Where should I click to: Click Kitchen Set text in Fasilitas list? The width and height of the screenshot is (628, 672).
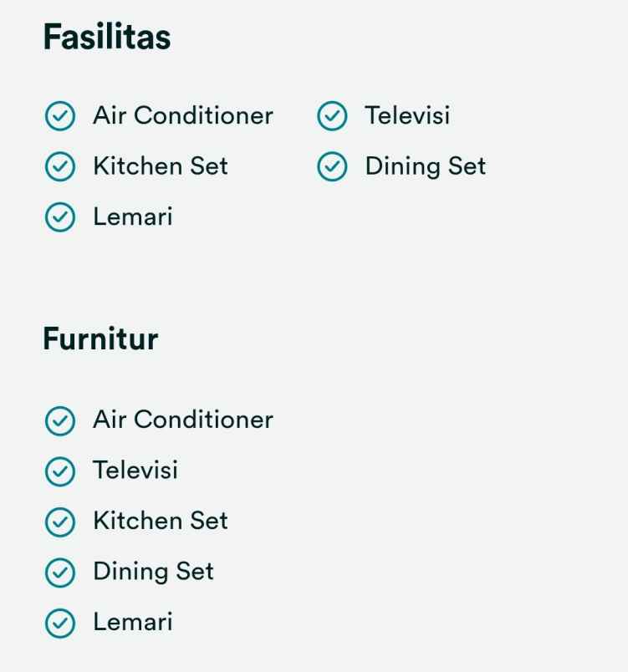point(161,166)
